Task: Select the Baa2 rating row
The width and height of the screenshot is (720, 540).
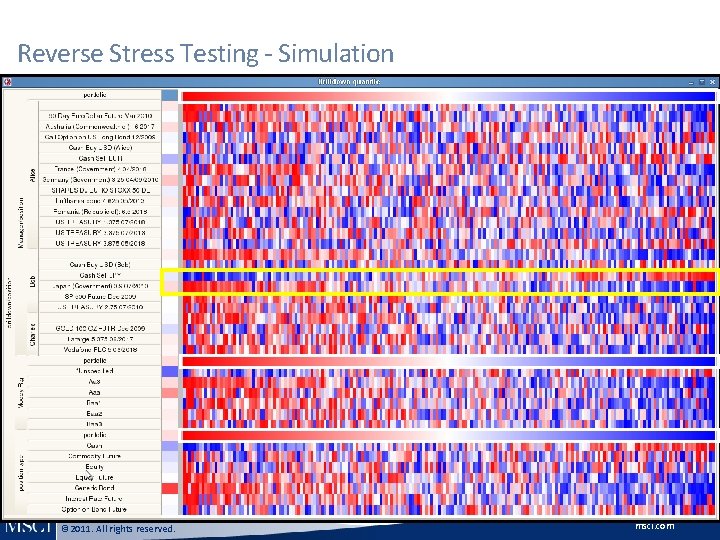Action: point(94,413)
